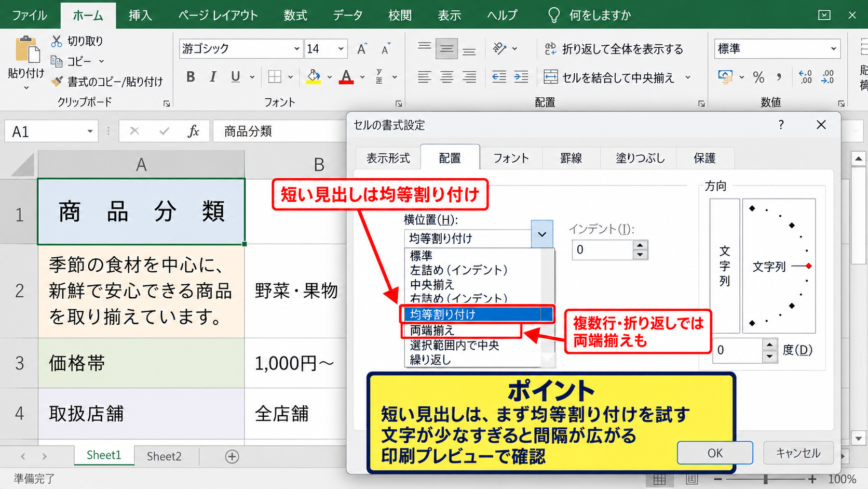Click the align left icon
Screen dimensions: 868x489
coord(424,77)
